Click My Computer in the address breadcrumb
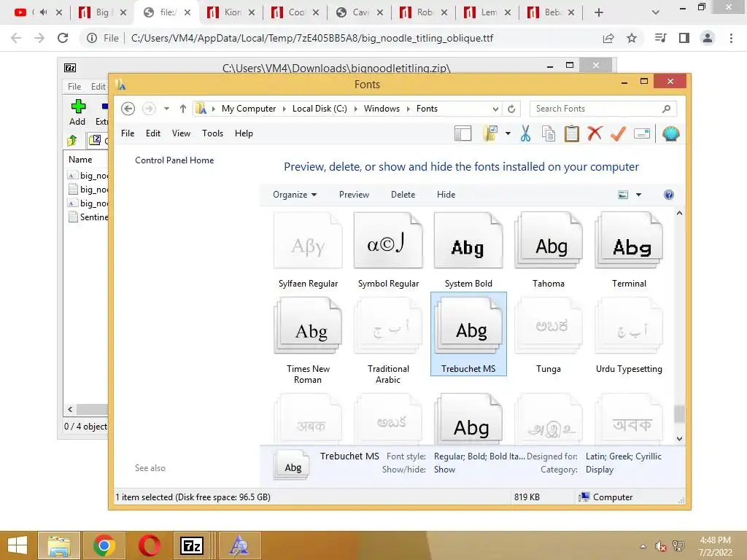Image resolution: width=747 pixels, height=560 pixels. (x=249, y=109)
